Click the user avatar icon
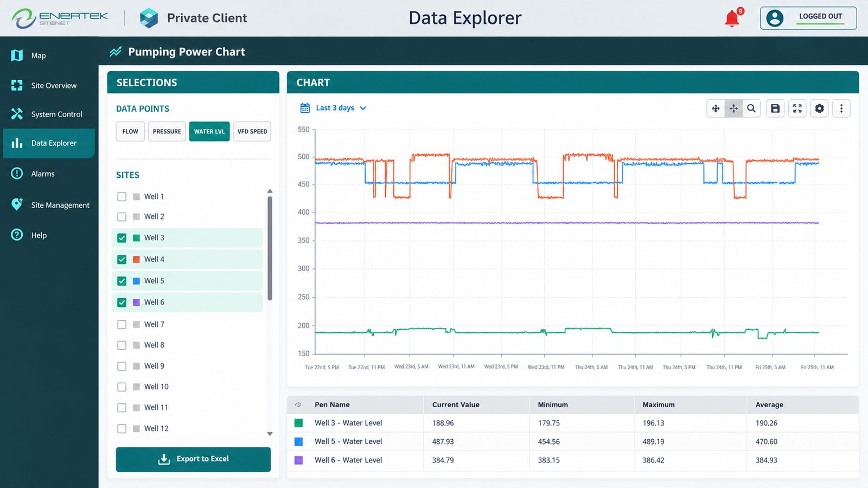 [x=775, y=18]
